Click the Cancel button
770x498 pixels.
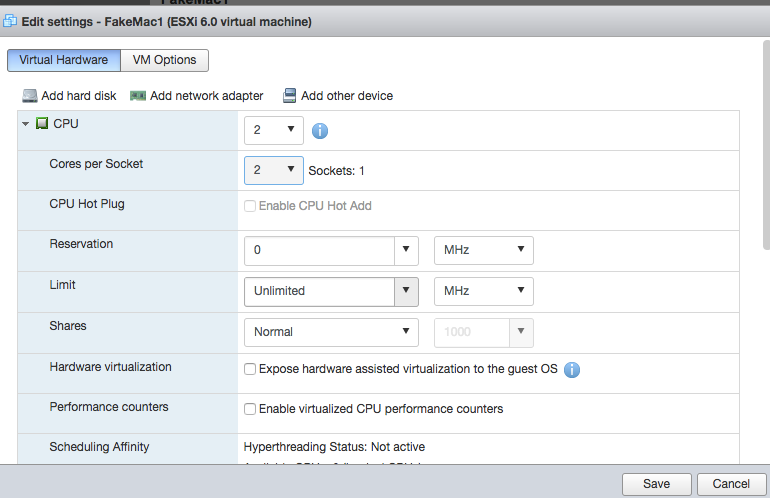pyautogui.click(x=731, y=484)
